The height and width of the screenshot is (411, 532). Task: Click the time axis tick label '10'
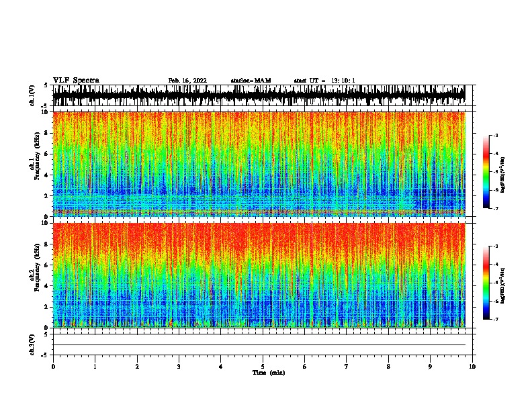point(472,366)
